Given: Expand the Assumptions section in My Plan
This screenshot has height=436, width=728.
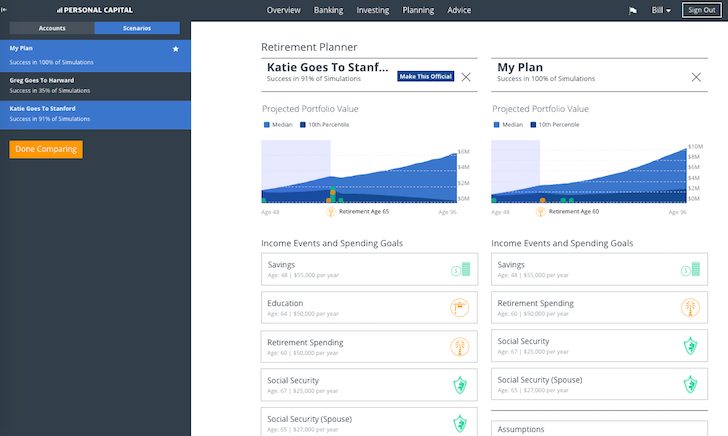Looking at the screenshot, I should pyautogui.click(x=599, y=429).
